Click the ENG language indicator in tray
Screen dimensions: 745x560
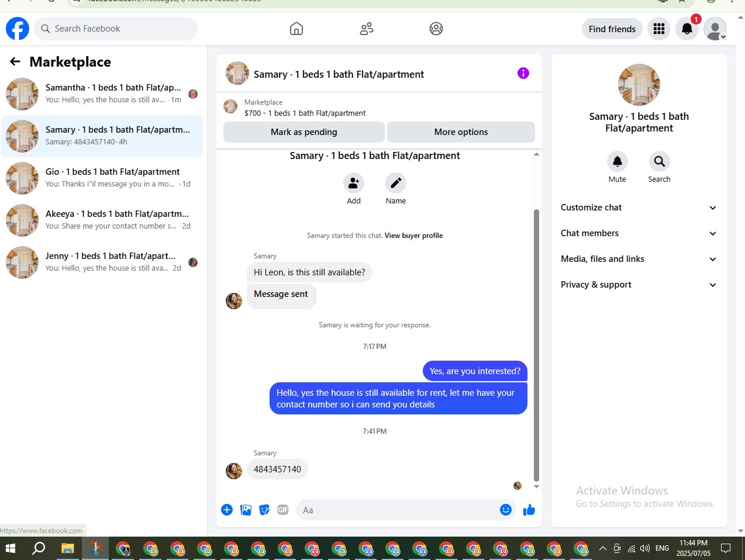coord(662,548)
